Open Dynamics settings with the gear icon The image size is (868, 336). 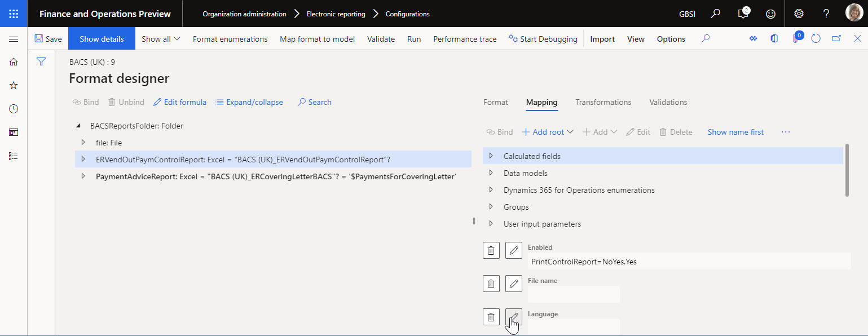click(799, 13)
